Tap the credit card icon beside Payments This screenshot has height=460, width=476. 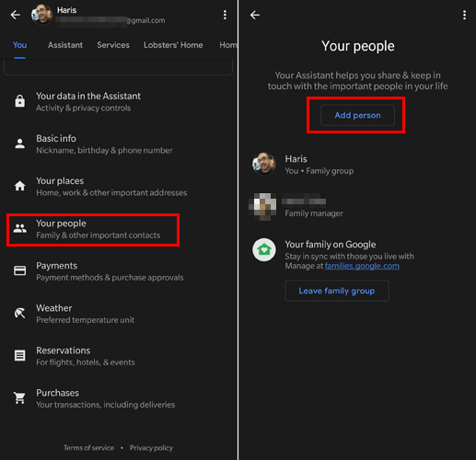pos(20,270)
